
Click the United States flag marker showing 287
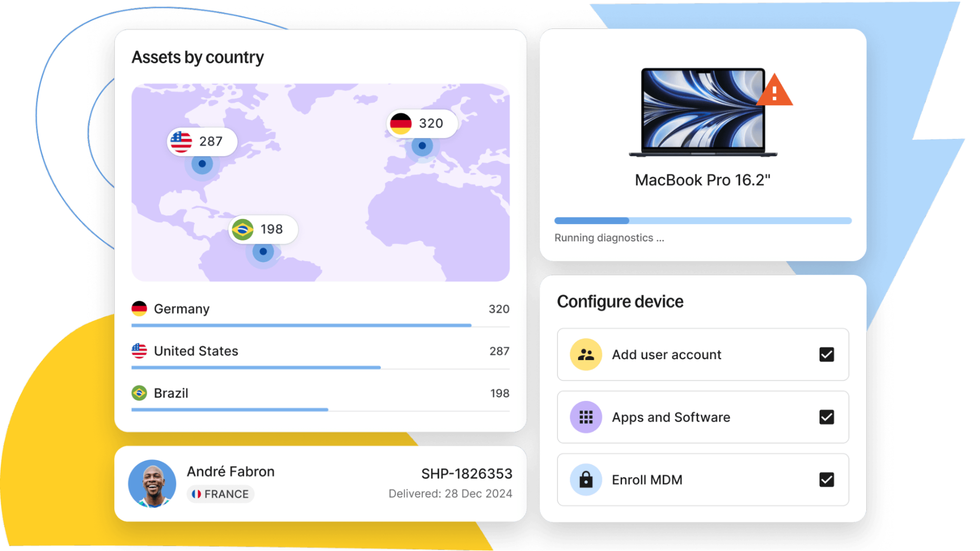point(202,142)
